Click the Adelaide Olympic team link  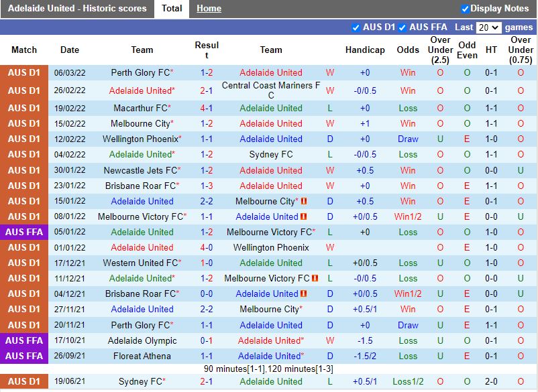pyautogui.click(x=142, y=340)
